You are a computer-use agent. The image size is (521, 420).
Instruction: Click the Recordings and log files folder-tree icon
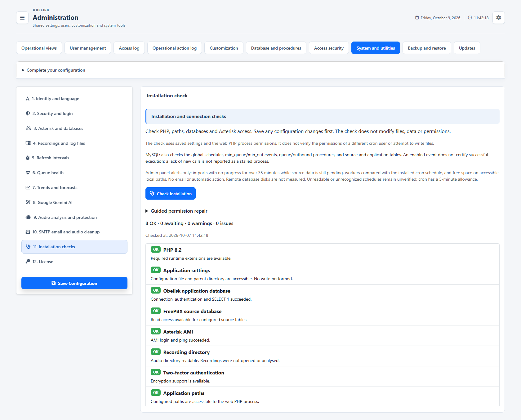point(28,143)
